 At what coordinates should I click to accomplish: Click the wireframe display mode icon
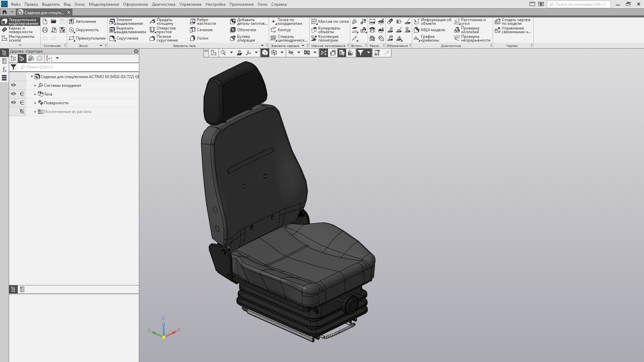tap(274, 53)
